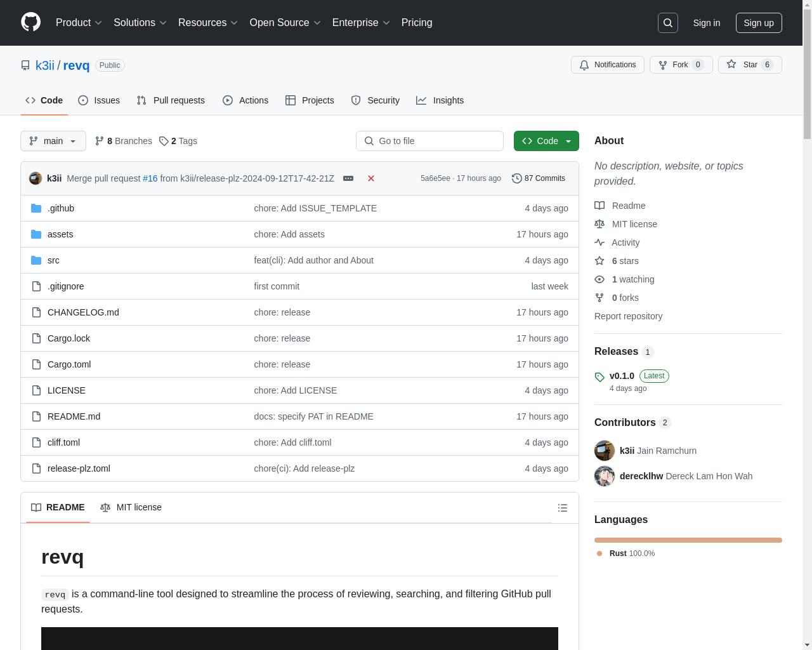The image size is (812, 650).
Task: Click the src folder icon
Action: coord(36,260)
